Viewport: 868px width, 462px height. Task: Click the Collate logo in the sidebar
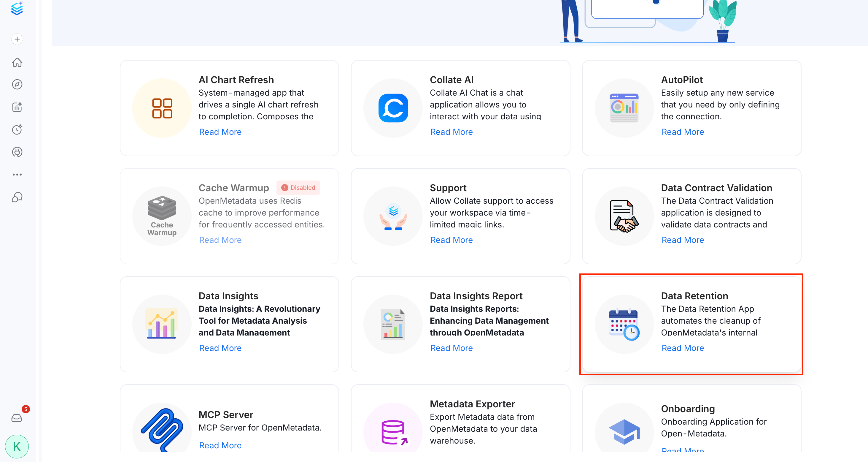tap(17, 8)
